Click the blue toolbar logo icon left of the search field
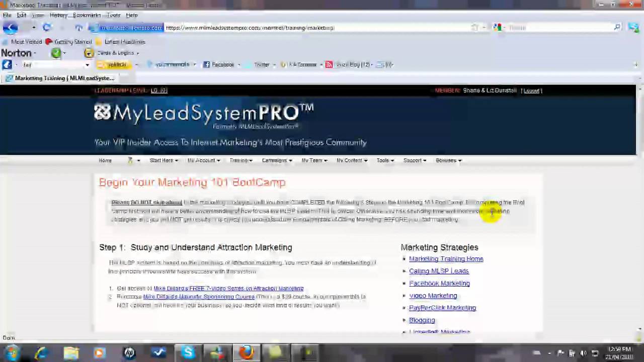Image resolution: width=644 pixels, height=362 pixels. point(7,64)
